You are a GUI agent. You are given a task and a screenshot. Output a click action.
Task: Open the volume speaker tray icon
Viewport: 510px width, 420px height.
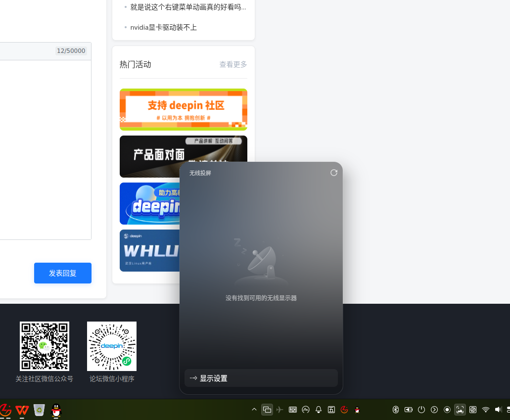tap(498, 410)
